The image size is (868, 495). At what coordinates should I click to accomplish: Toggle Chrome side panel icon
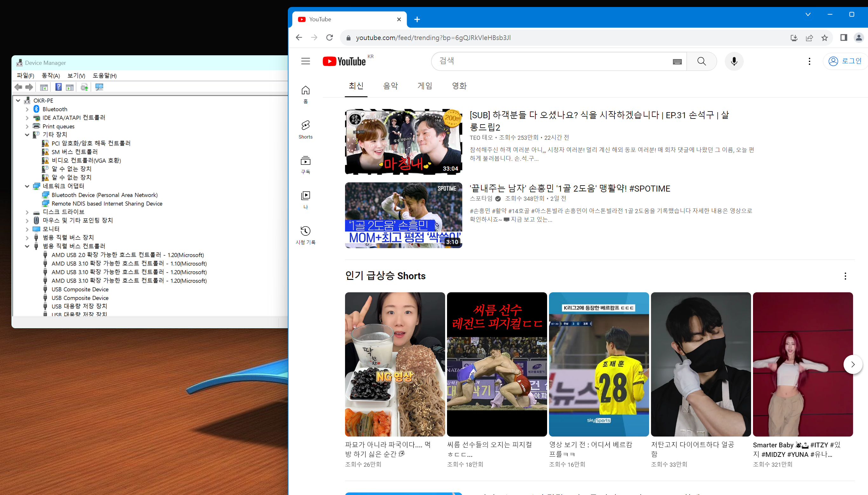point(844,37)
